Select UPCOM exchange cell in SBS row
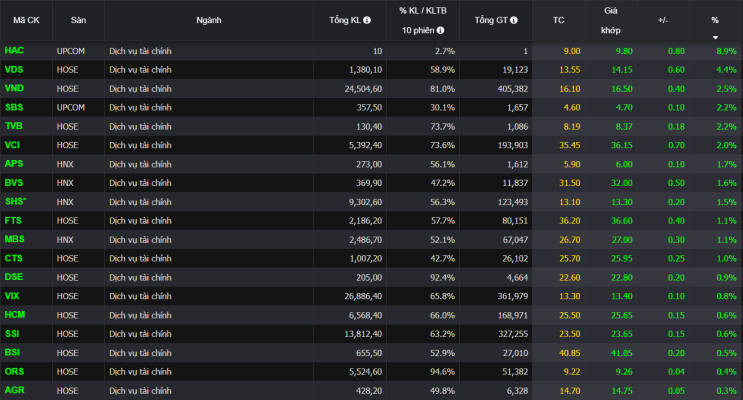The height and width of the screenshot is (400, 743). pyautogui.click(x=71, y=108)
